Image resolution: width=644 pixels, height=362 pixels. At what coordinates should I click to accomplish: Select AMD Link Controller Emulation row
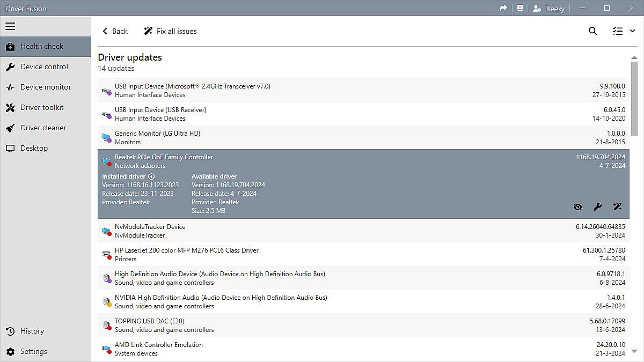[363, 349]
